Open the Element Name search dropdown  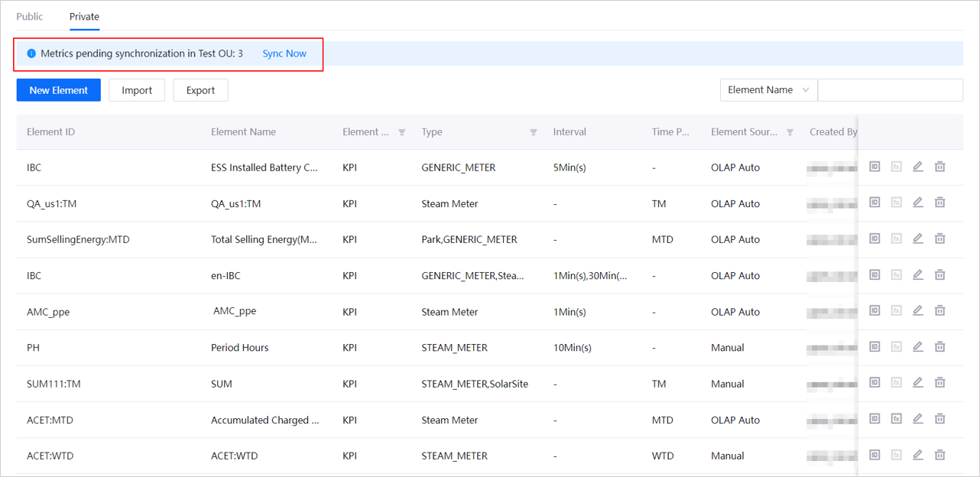point(768,90)
